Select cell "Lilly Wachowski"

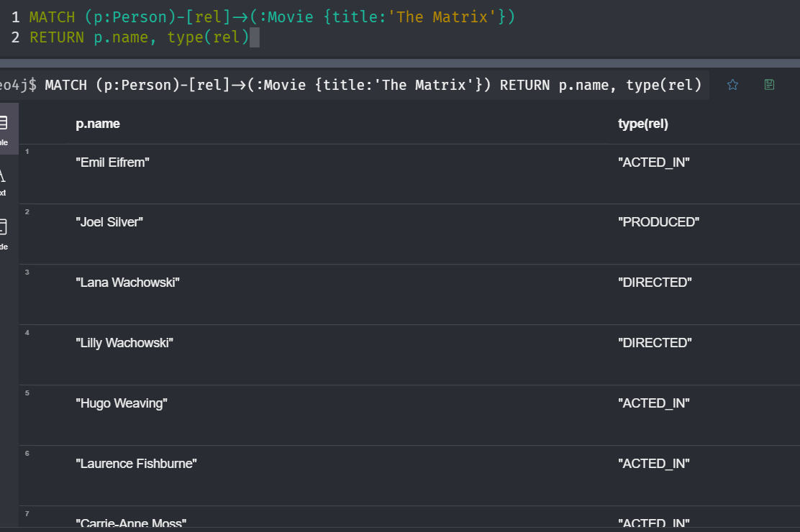(124, 343)
